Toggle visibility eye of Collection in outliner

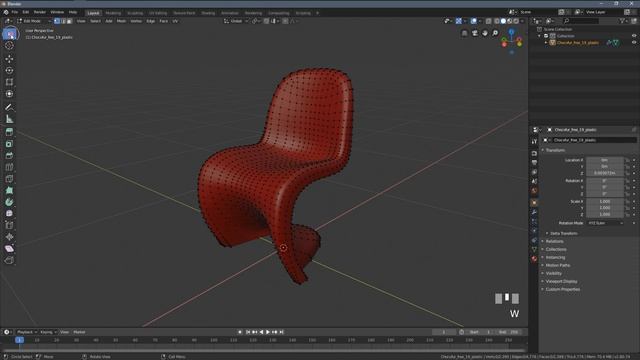(634, 36)
